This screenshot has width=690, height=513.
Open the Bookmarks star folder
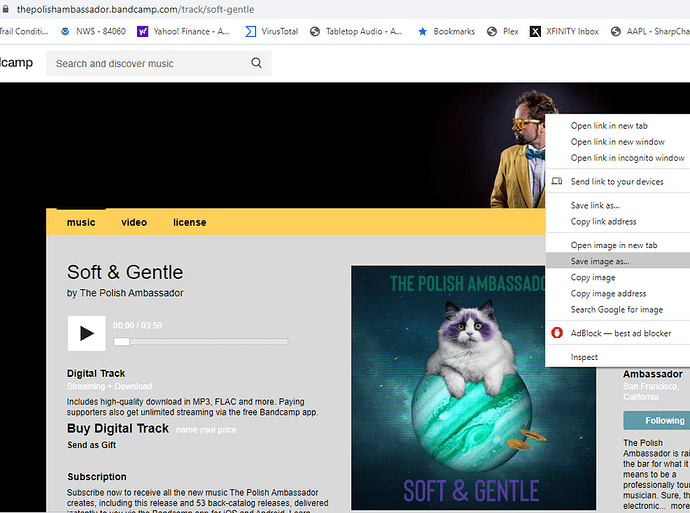click(x=446, y=31)
